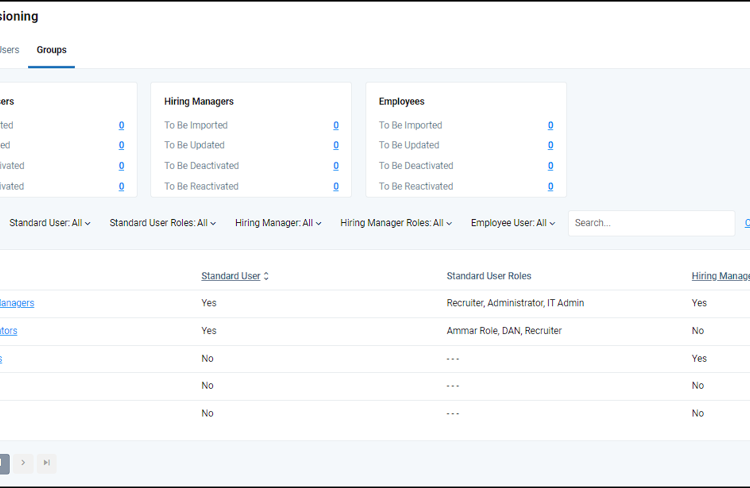750x488 pixels.
Task: Jump to last page of results
Action: pos(46,463)
